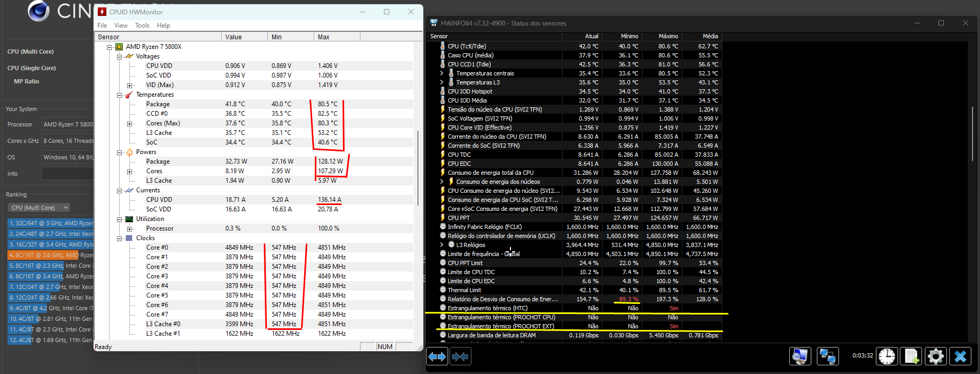Screen dimensions: 980x374
Task: Click thermometer icon beside CPU IOD Hotspot
Action: point(442,91)
